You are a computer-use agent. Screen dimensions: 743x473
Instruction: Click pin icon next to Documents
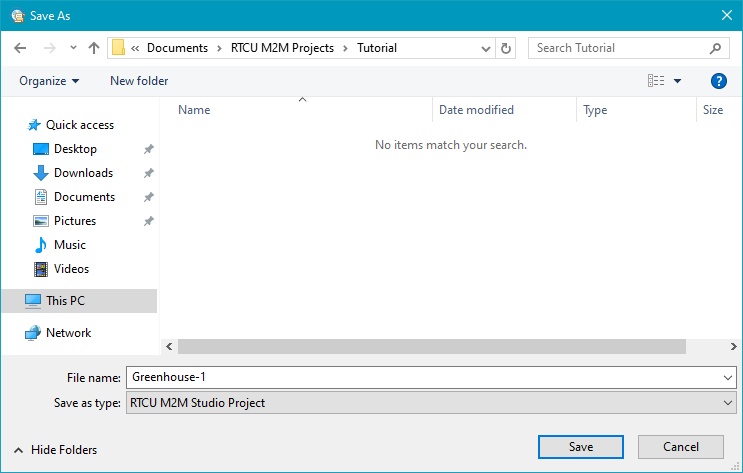click(149, 197)
